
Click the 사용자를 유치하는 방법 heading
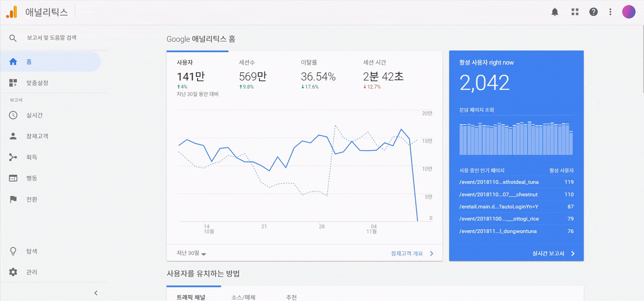click(x=203, y=274)
